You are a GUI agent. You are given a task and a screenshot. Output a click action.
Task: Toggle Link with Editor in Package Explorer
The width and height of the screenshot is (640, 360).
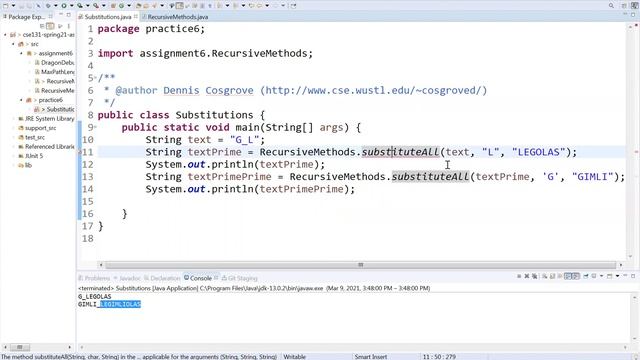pyautogui.click(x=50, y=26)
